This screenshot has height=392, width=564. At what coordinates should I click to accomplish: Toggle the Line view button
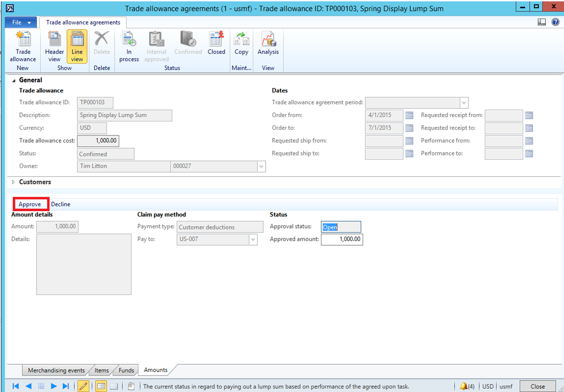pyautogui.click(x=77, y=46)
